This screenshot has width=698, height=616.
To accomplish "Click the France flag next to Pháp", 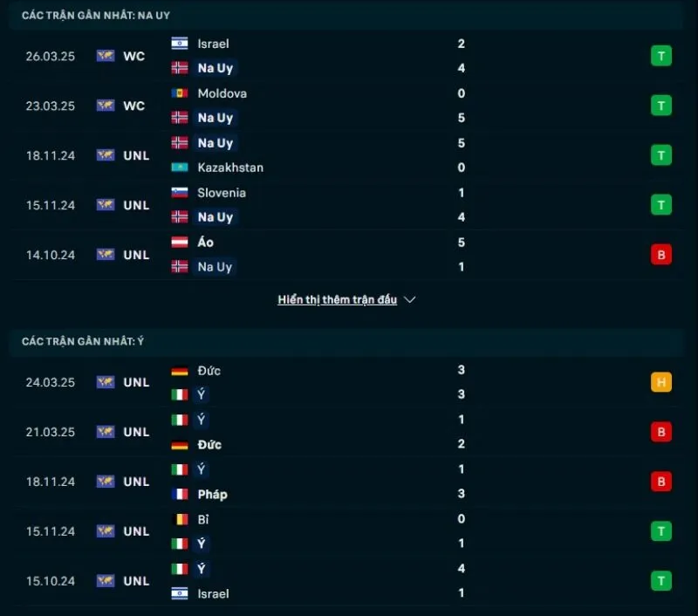I will click(180, 494).
